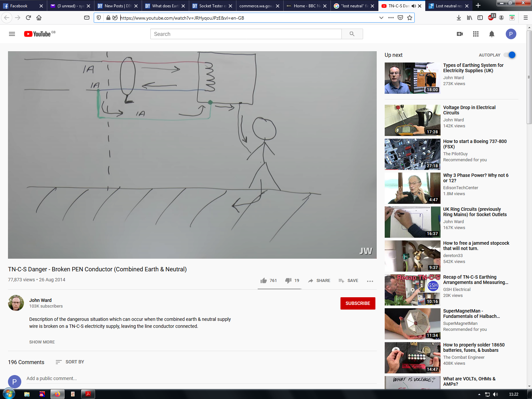The width and height of the screenshot is (532, 399).
Task: Open more actions ellipsis below video
Action: click(x=370, y=281)
